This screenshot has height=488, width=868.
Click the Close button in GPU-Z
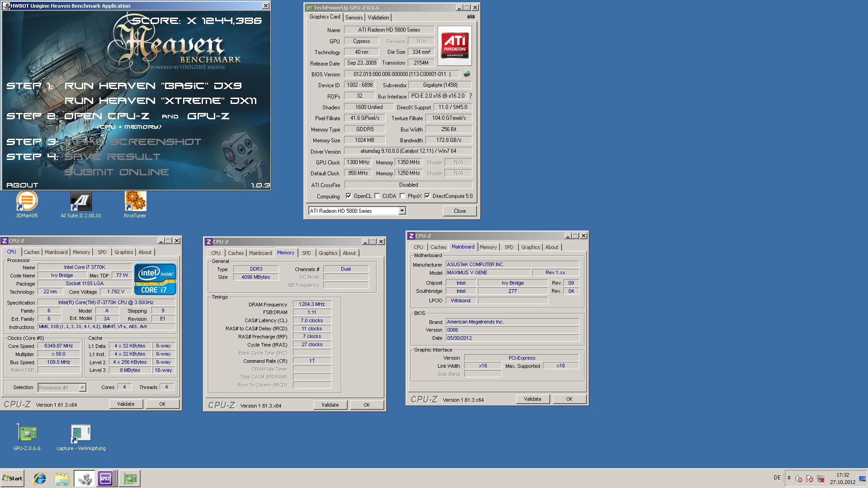tap(460, 211)
